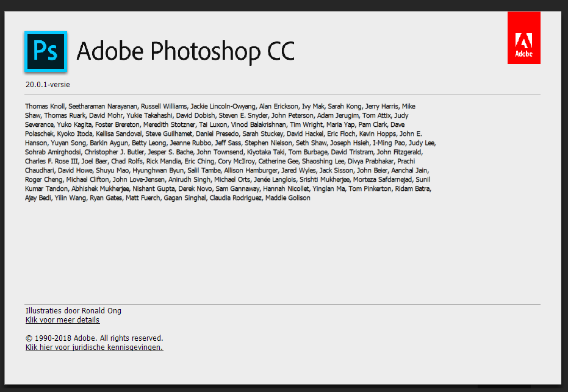568x392 pixels.
Task: Click the '20.0.1-versie' version text
Action: [48, 85]
